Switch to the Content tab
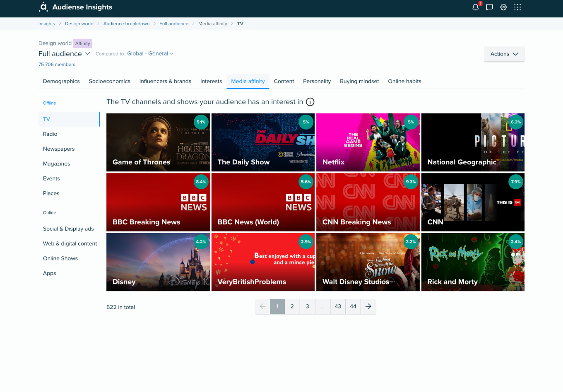The height and width of the screenshot is (392, 563). pyautogui.click(x=284, y=81)
